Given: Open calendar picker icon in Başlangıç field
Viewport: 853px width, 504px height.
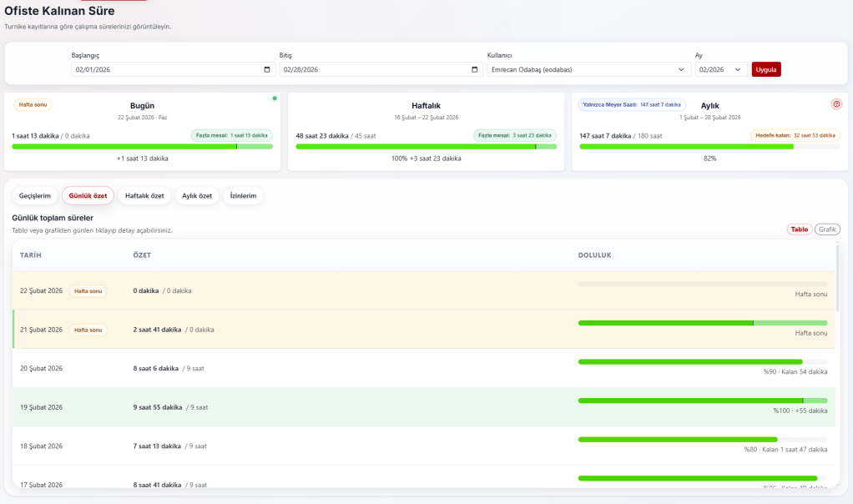Looking at the screenshot, I should (x=266, y=70).
